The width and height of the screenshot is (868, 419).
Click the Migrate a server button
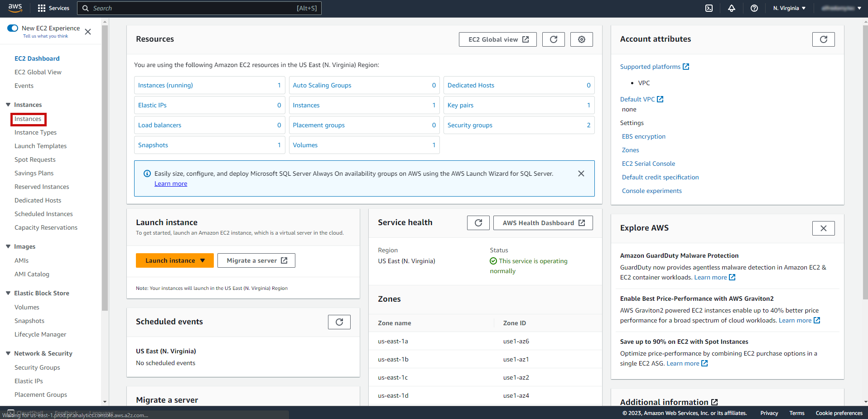(x=256, y=260)
